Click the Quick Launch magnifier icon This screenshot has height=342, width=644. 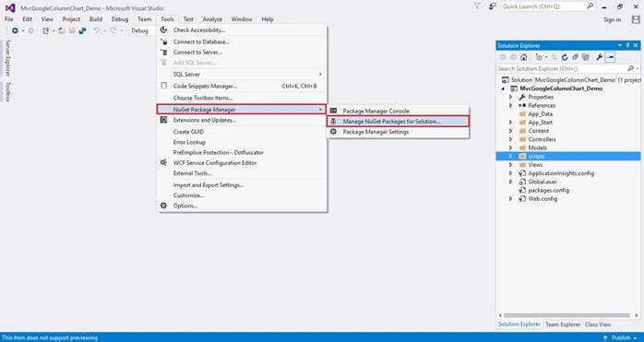click(590, 6)
